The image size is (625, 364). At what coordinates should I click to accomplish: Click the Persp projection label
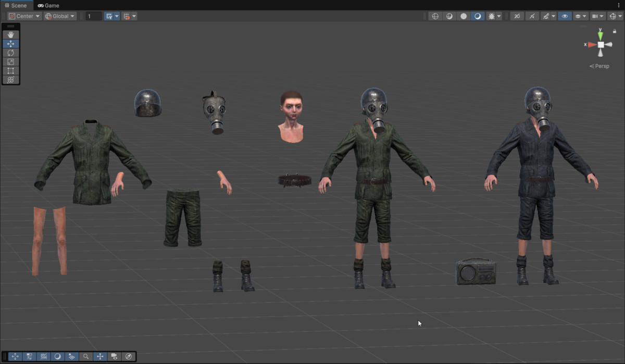[599, 66]
